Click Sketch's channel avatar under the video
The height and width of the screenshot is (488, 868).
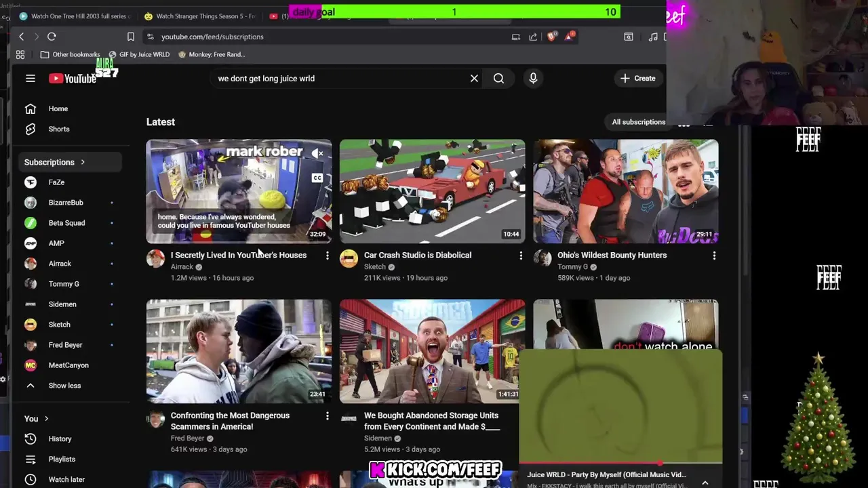349,258
